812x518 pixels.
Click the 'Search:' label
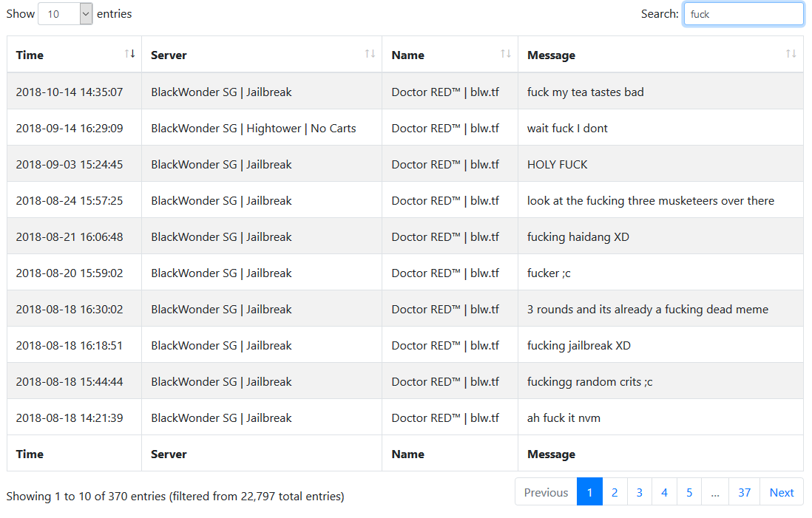pyautogui.click(x=659, y=14)
